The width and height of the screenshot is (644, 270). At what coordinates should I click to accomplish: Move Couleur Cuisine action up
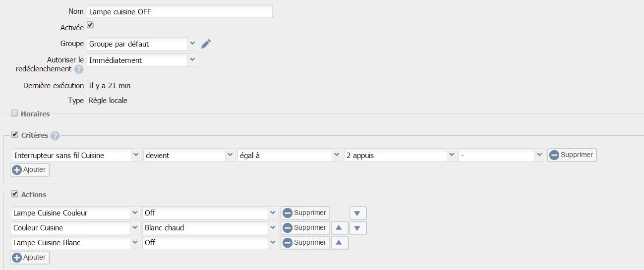pos(340,228)
